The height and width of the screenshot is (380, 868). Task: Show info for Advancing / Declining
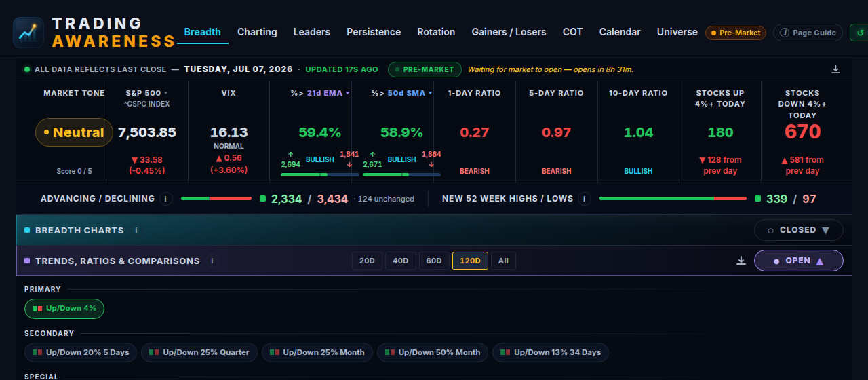click(x=166, y=199)
